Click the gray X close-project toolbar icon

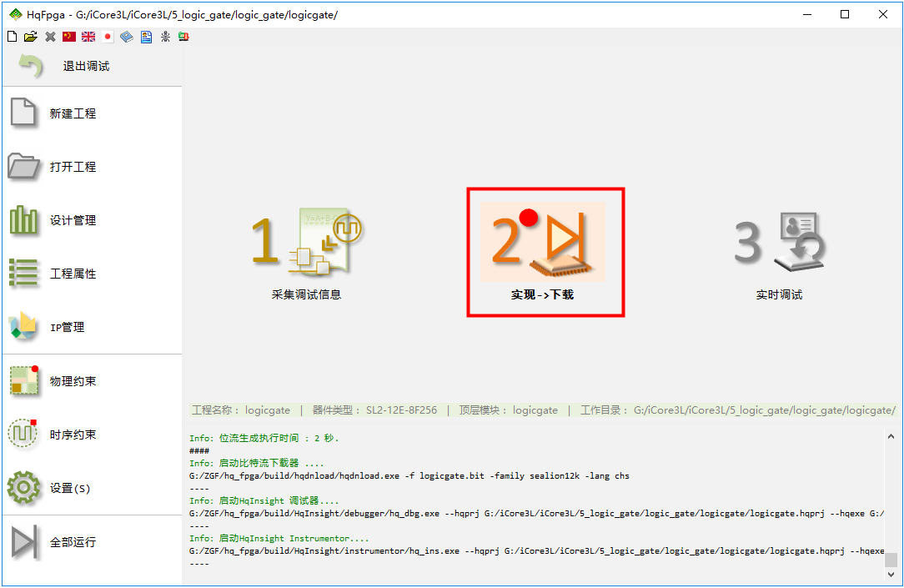tap(50, 37)
